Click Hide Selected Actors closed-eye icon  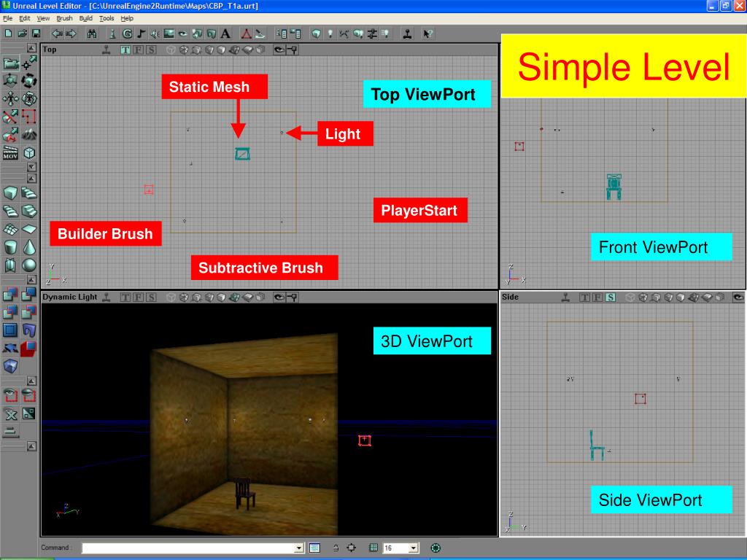pos(29,395)
